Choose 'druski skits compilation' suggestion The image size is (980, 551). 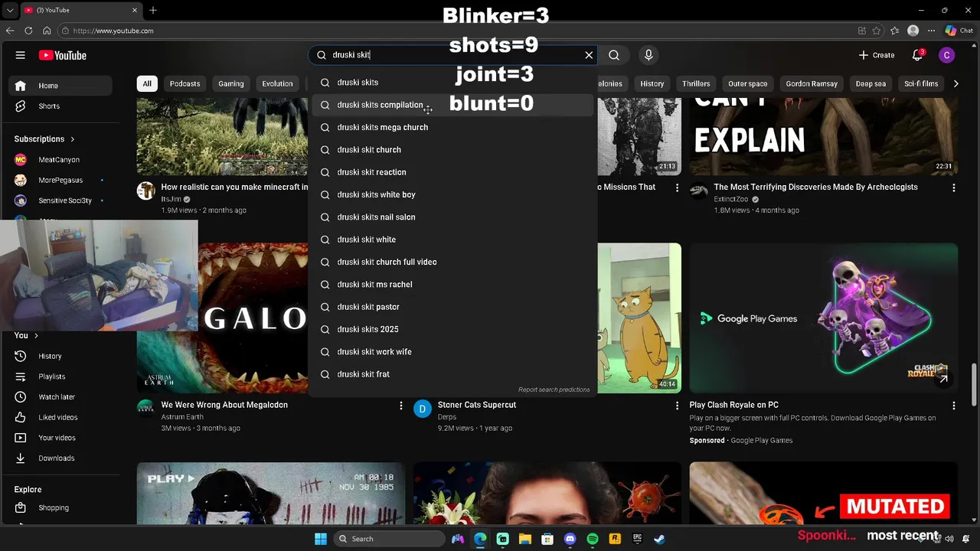click(452, 105)
